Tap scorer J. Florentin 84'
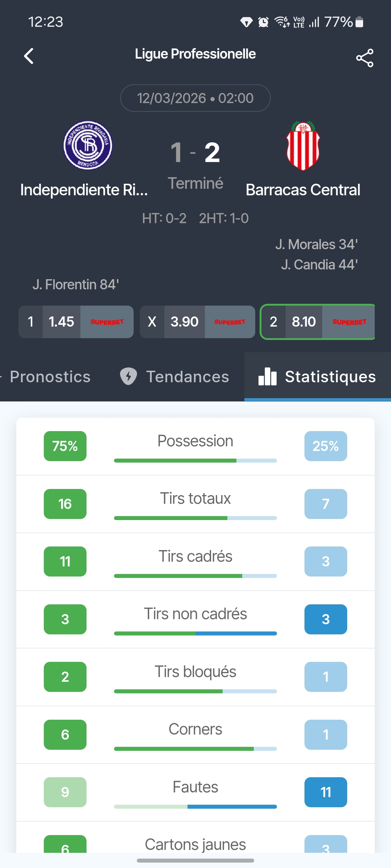391x868 pixels. click(x=76, y=285)
